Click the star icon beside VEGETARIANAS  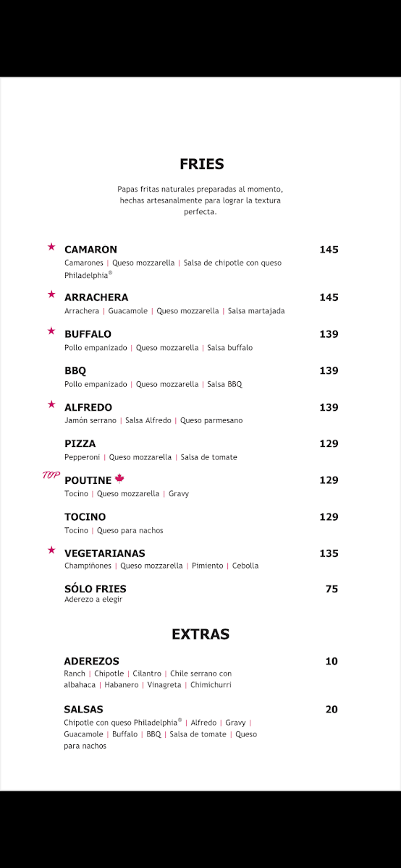pyautogui.click(x=51, y=550)
